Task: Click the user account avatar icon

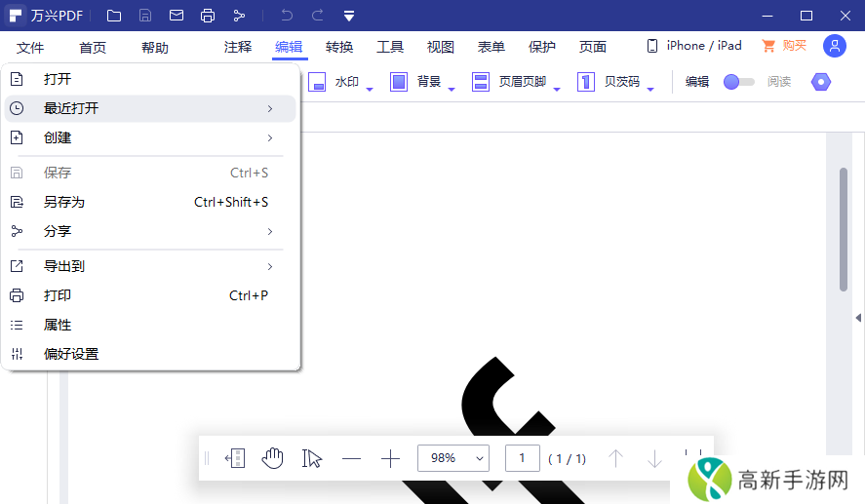Action: (x=834, y=46)
